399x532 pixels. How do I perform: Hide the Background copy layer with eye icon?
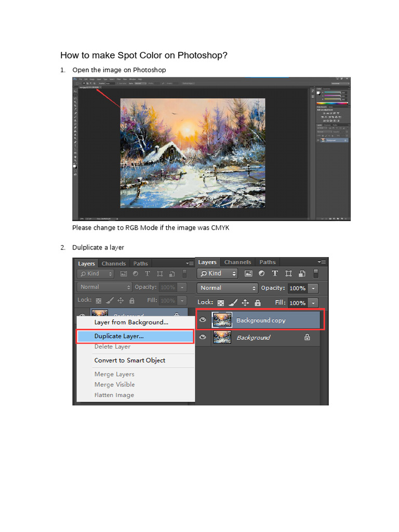click(x=203, y=320)
